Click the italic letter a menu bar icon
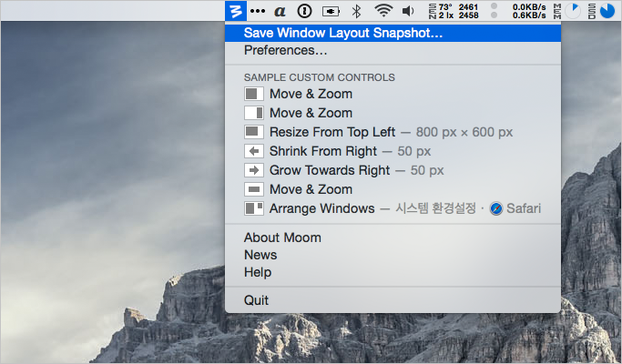 pos(280,11)
